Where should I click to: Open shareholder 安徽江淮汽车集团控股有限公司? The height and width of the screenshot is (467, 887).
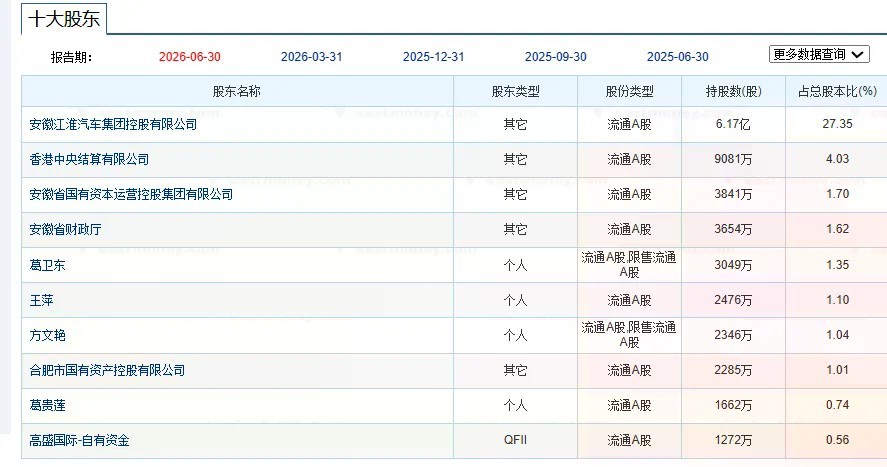[x=113, y=124]
